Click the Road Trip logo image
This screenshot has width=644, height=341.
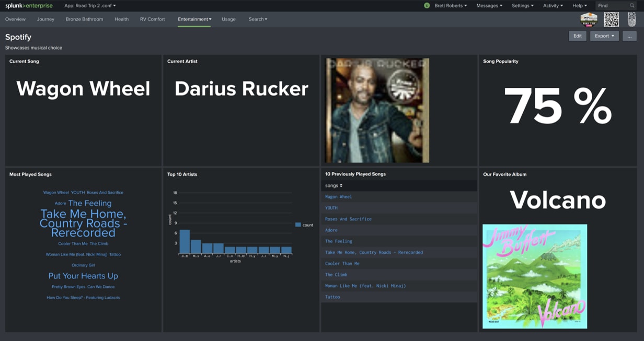tap(589, 19)
